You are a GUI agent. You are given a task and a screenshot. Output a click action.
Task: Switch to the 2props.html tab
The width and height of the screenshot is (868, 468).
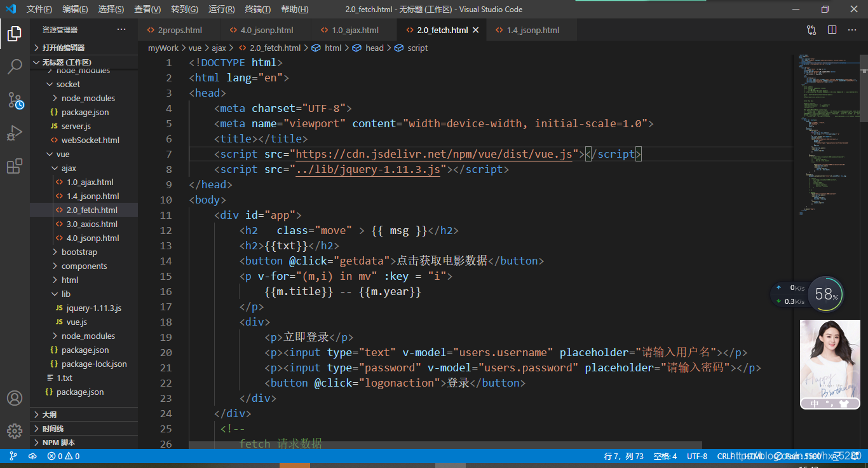tap(179, 30)
